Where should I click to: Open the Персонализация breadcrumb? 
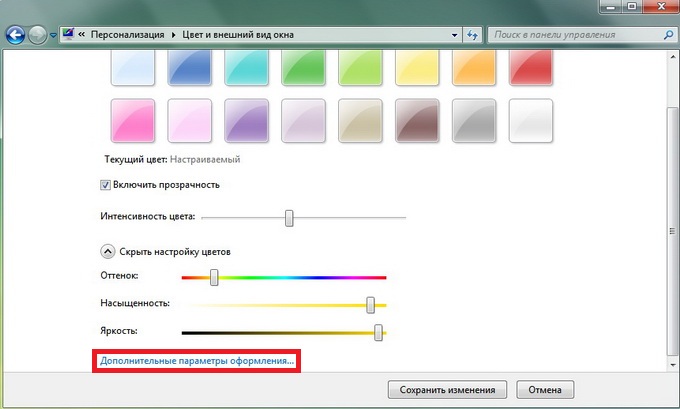coord(128,35)
